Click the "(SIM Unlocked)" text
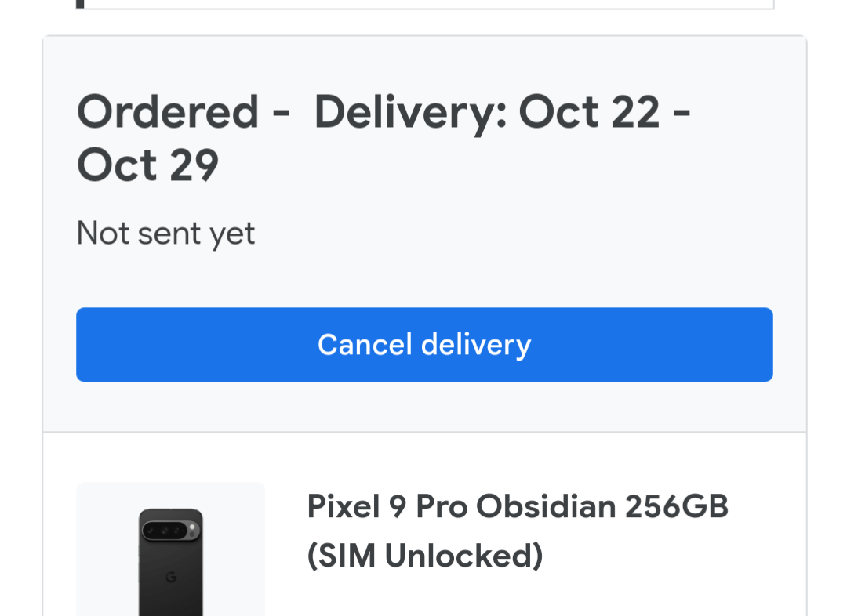The width and height of the screenshot is (847, 616). pyautogui.click(x=424, y=556)
